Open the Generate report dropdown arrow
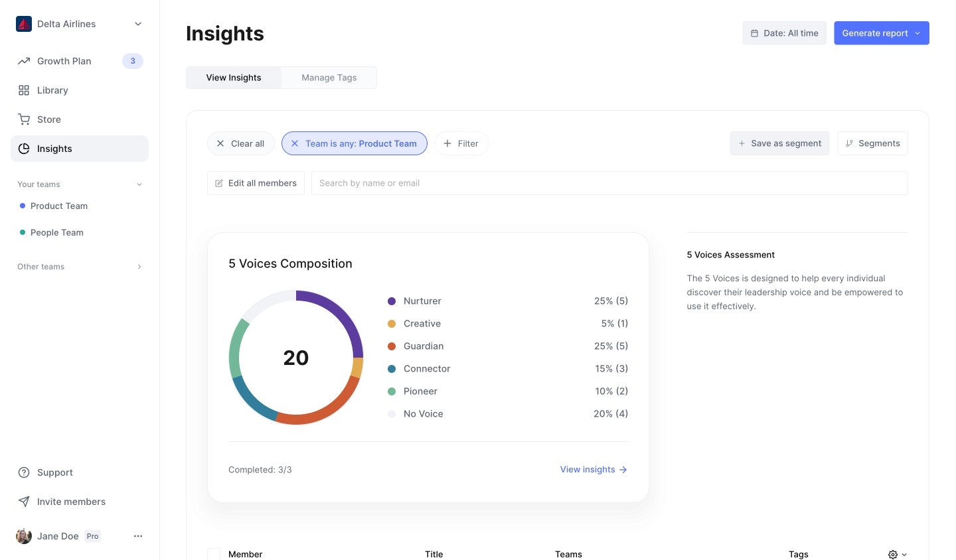956x560 pixels. tap(917, 33)
